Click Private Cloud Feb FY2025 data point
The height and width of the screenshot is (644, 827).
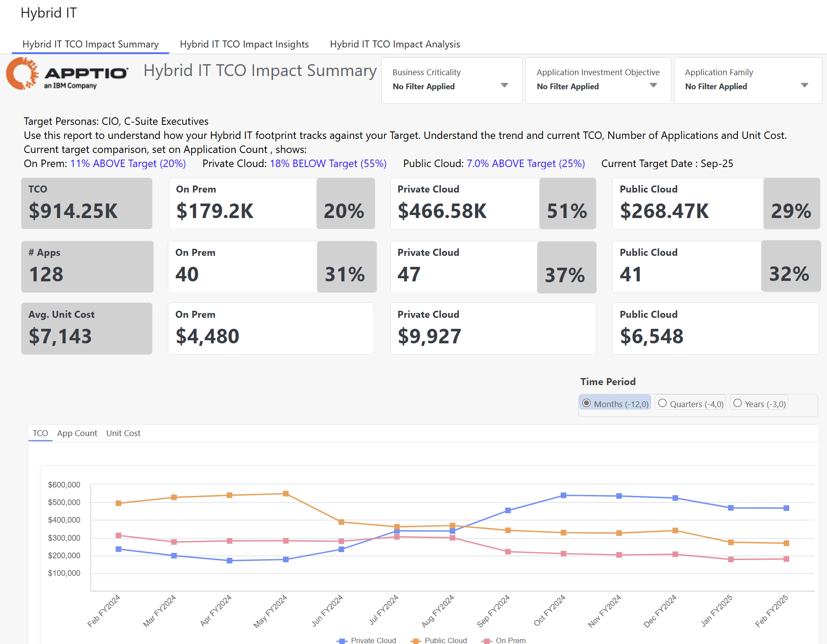coord(786,508)
